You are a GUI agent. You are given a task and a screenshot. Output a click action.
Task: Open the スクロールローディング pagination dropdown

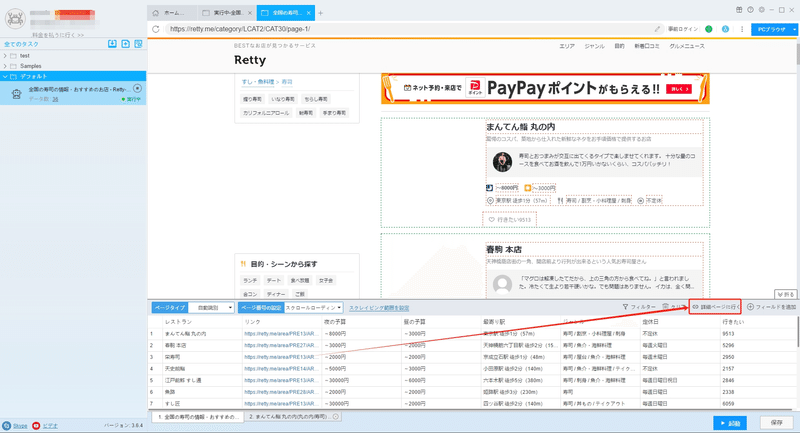coord(313,308)
